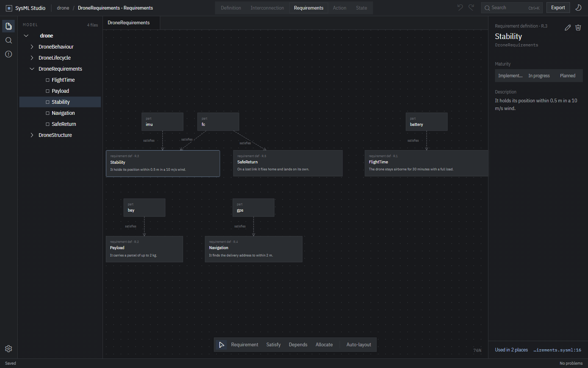The image size is (588, 368).
Task: Open settings gear in sidebar
Action: [8, 348]
